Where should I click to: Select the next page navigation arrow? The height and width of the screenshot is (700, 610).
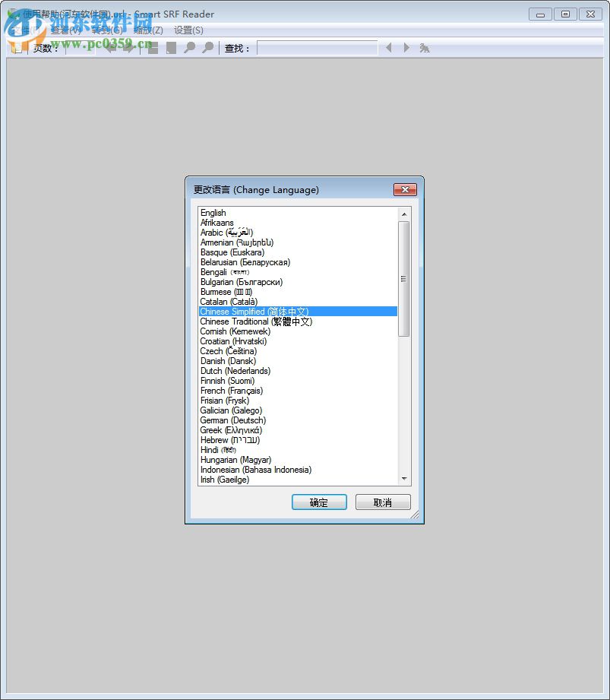point(128,47)
